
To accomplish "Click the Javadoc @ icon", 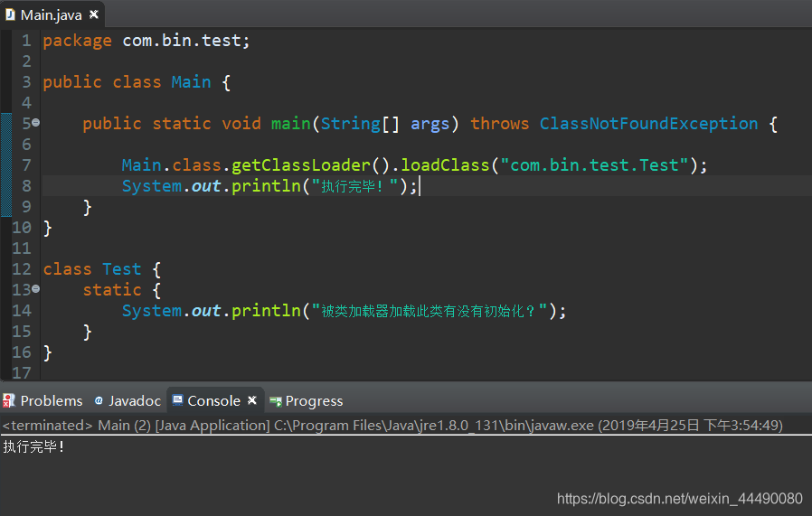I will 99,400.
